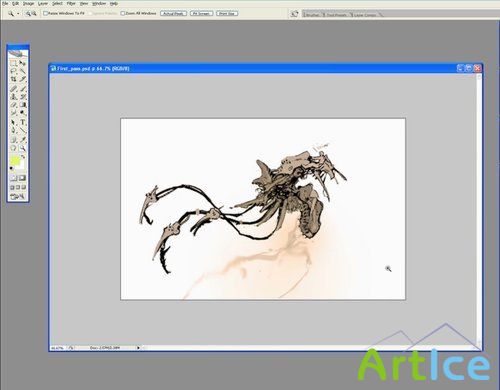Reset default foreground and background colors
Viewport: 500px width, 390px height.
[12, 168]
